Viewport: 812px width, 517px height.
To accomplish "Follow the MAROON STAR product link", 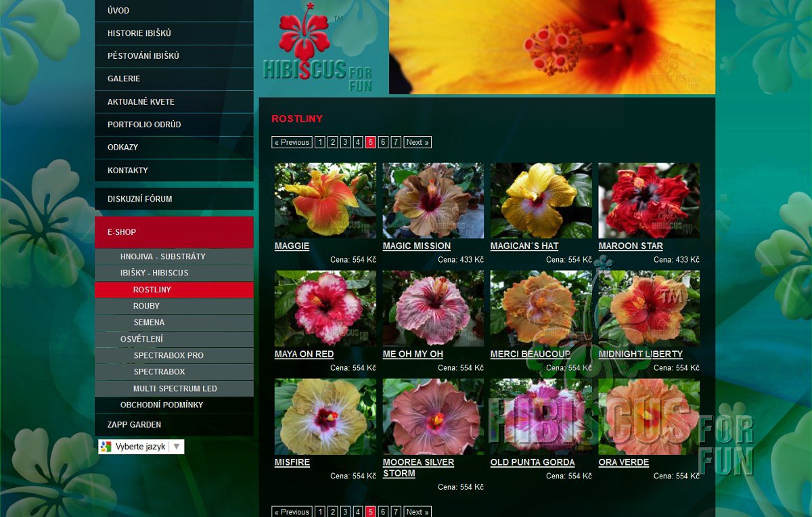I will click(631, 246).
